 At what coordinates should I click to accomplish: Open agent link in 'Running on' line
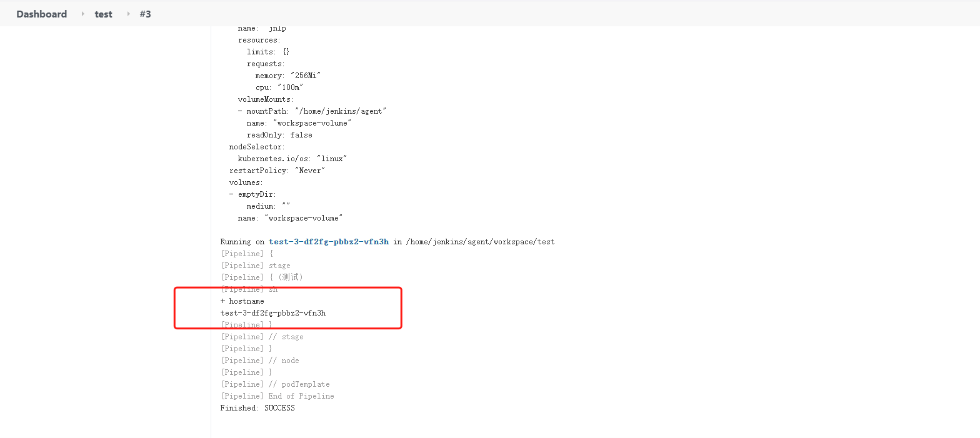329,242
